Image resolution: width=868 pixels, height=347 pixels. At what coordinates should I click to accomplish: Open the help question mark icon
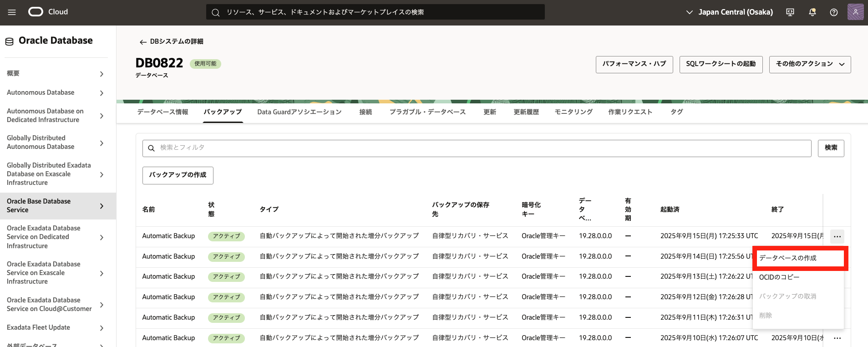tap(833, 12)
